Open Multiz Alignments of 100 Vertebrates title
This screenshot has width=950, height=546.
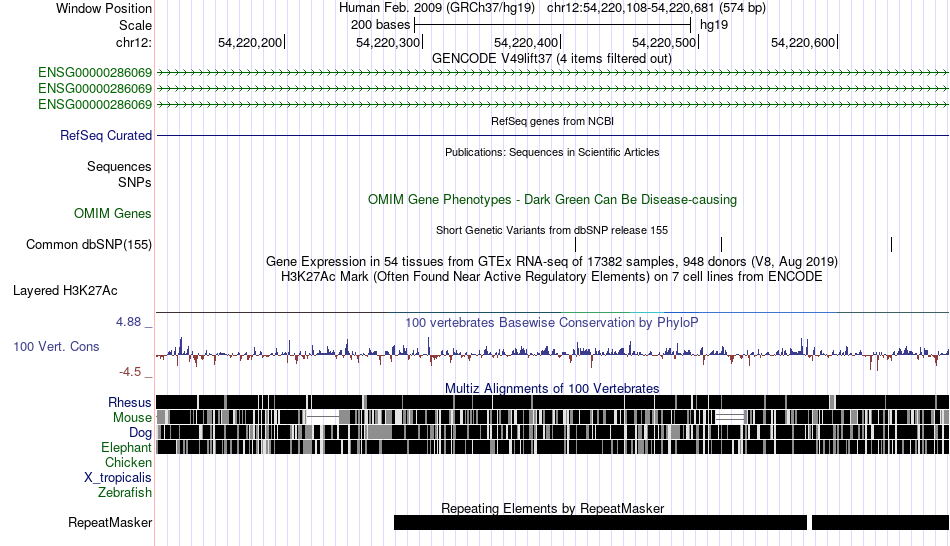tap(552, 388)
